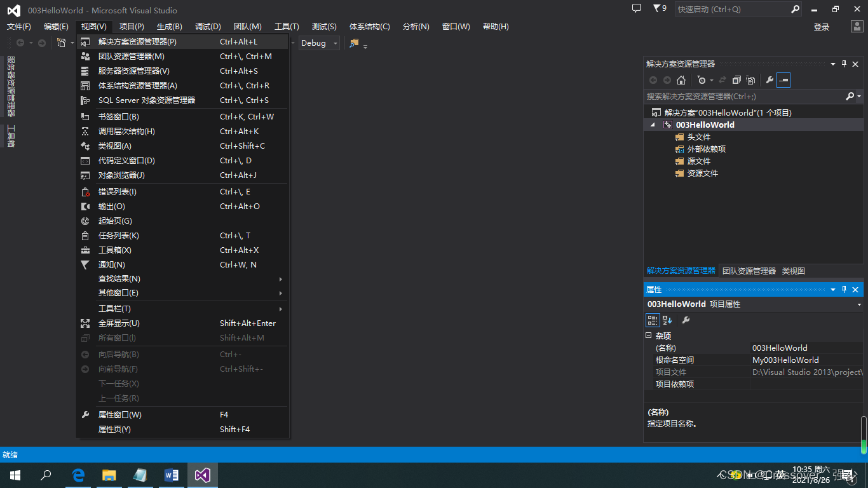This screenshot has width=868, height=488.
Task: Open 服务器资源管理器 side tab on left edge
Action: pyautogui.click(x=10, y=86)
